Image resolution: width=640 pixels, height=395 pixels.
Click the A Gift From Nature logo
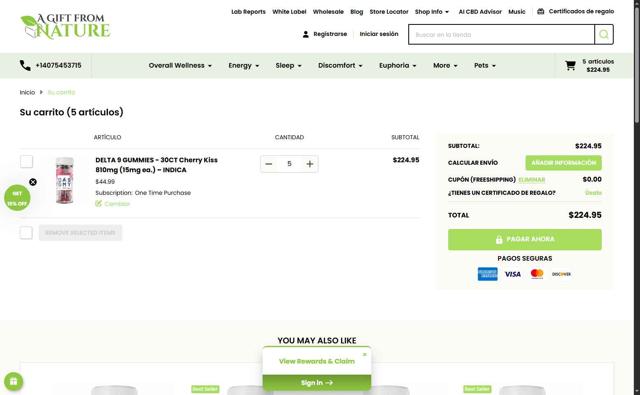point(65,27)
